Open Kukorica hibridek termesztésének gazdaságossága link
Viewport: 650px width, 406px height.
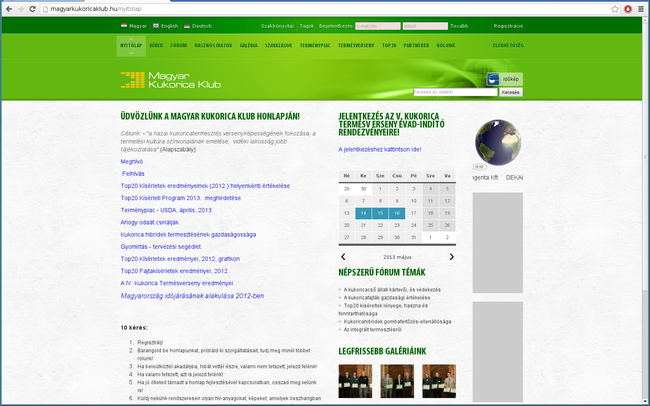pos(188,234)
